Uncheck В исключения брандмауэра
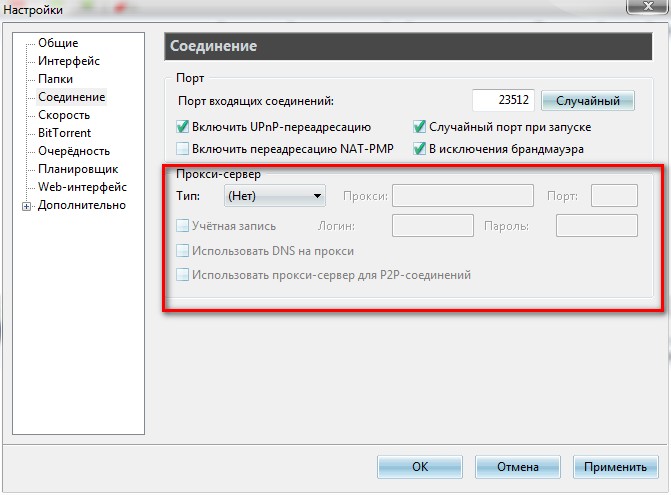 419,149
